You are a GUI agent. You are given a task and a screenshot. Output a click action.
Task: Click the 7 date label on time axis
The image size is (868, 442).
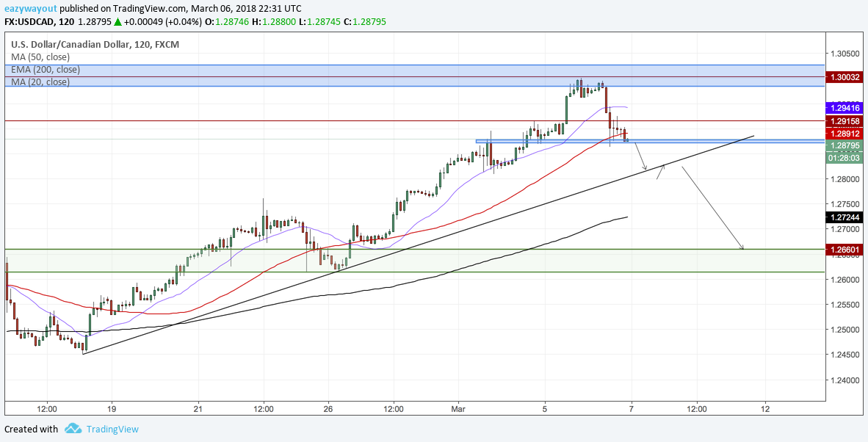[x=632, y=410]
